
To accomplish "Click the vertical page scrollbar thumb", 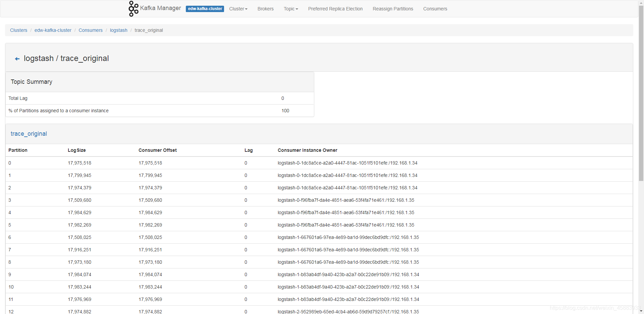I will (641, 94).
